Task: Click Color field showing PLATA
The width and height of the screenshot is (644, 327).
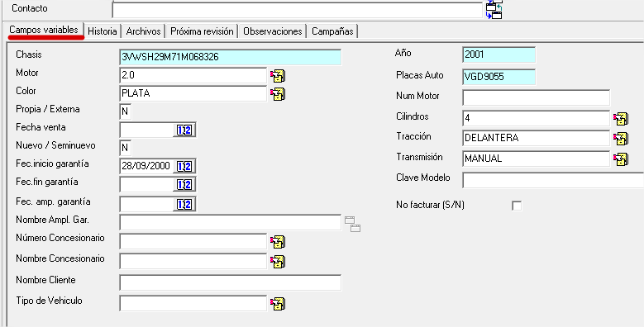Action: 193,94
